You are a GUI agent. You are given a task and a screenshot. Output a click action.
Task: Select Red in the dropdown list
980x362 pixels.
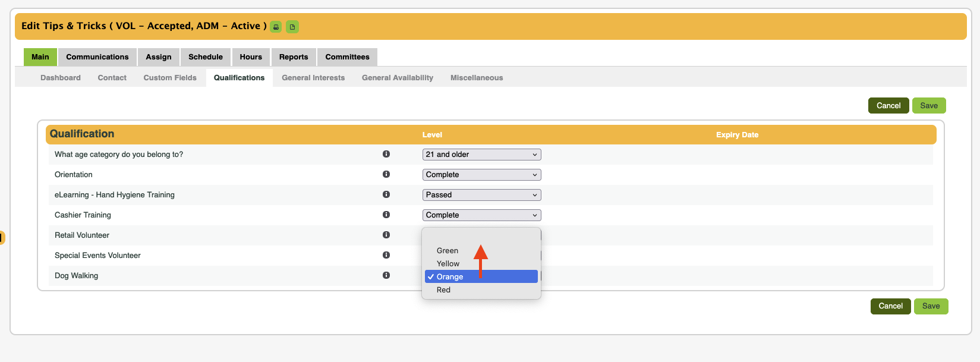pyautogui.click(x=444, y=290)
